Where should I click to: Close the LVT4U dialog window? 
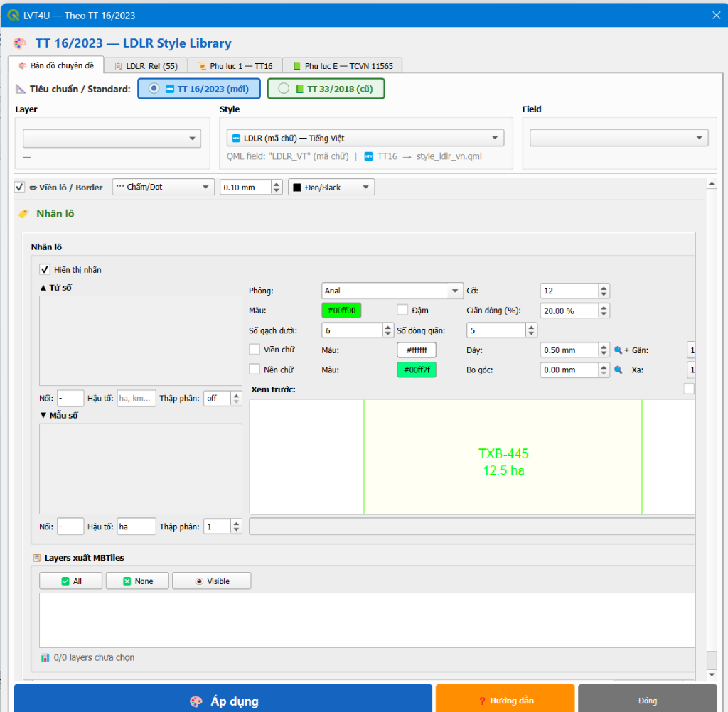coord(717,16)
